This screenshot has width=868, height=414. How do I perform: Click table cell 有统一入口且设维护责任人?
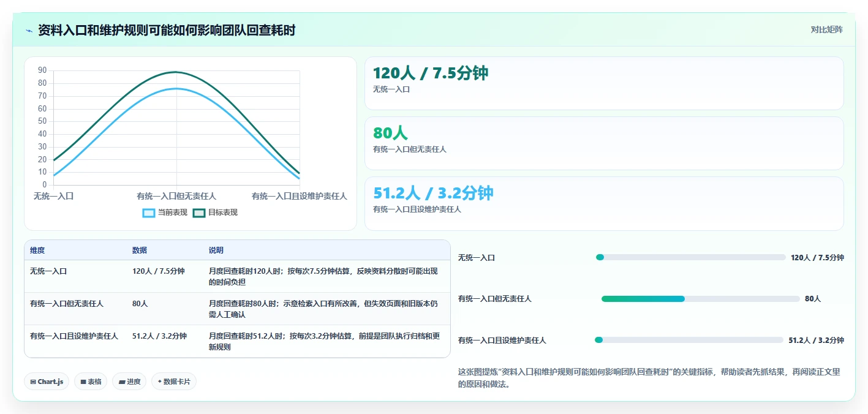pos(74,336)
